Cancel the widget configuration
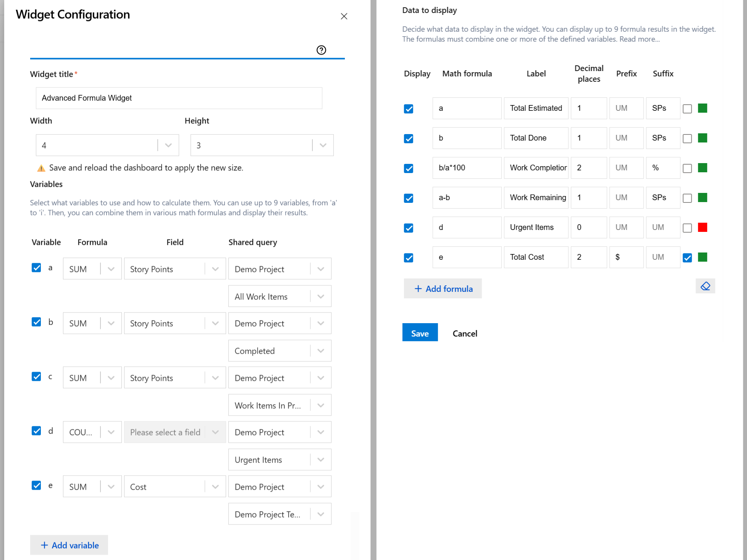Viewport: 747px width, 560px height. (x=465, y=333)
